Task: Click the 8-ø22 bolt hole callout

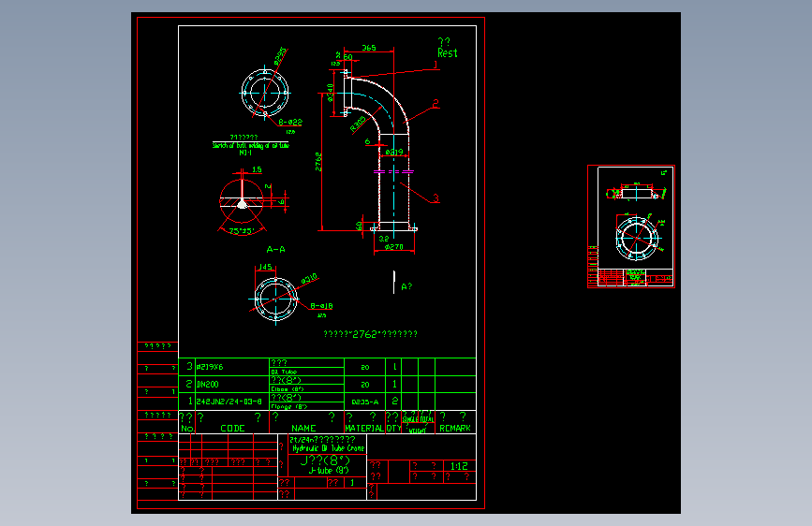Action: tap(290, 123)
